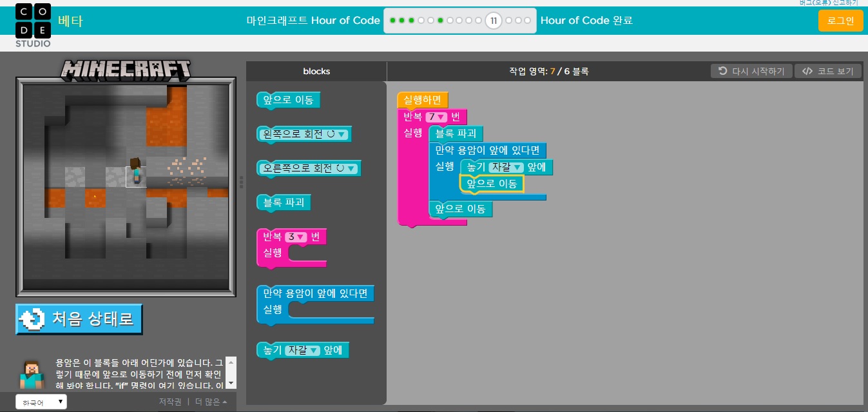Open the repeat count 7 dropdown in workspace
868x412 pixels.
pyautogui.click(x=437, y=117)
